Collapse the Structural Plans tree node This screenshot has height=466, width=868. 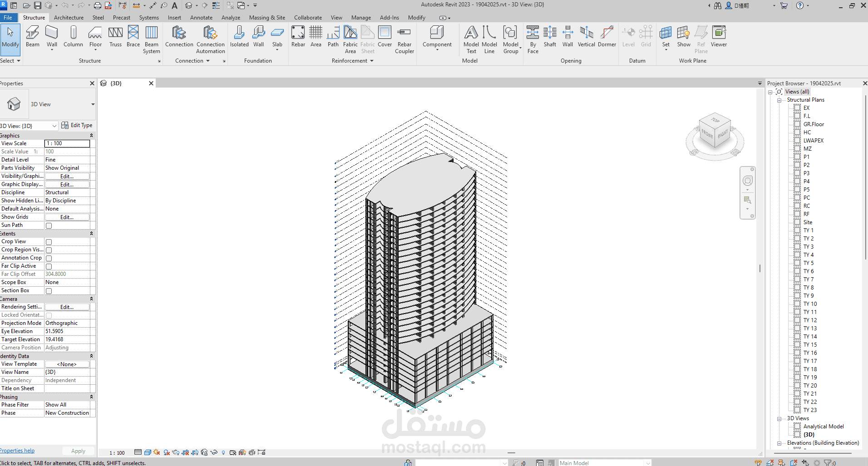779,100
